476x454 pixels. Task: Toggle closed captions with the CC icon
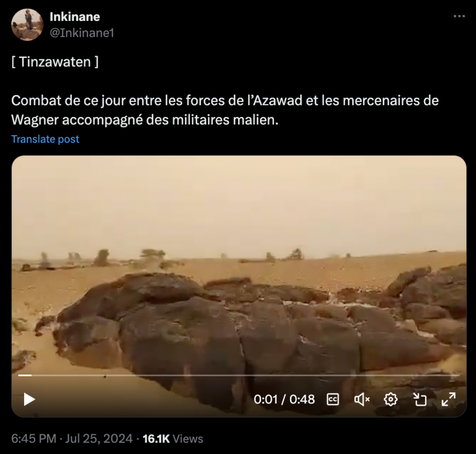point(333,399)
